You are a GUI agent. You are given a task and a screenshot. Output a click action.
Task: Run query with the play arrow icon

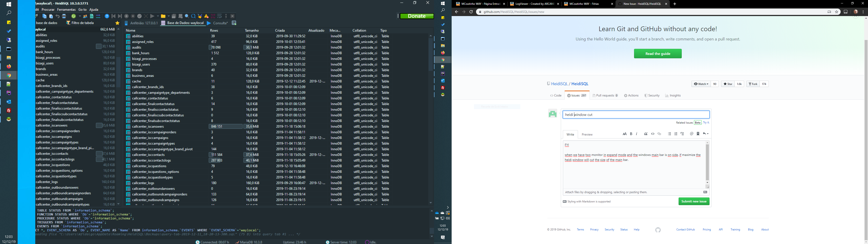152,16
